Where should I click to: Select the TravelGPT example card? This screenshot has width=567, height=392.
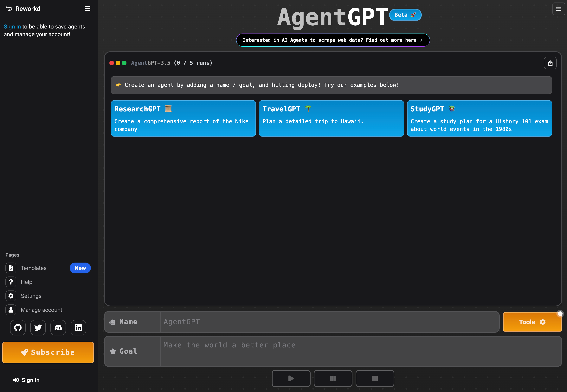tap(331, 118)
